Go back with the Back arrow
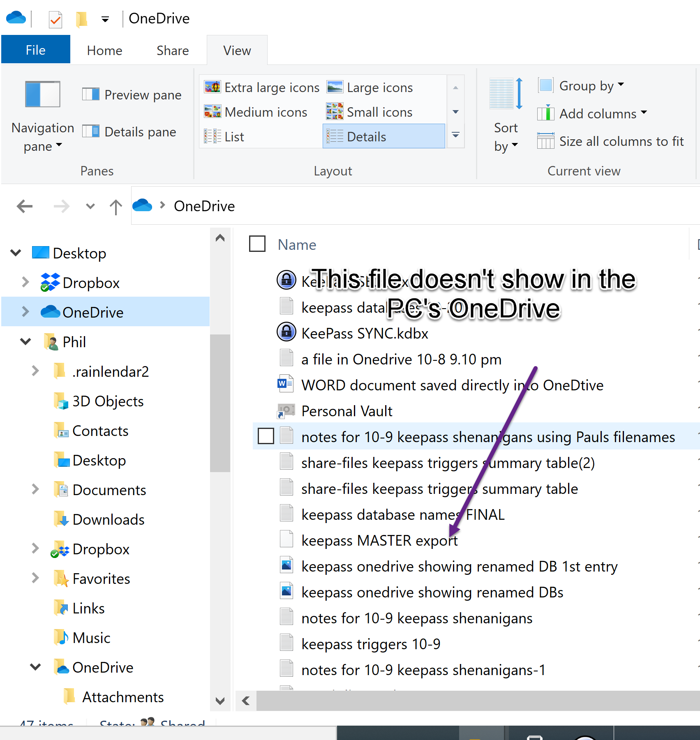 point(25,206)
